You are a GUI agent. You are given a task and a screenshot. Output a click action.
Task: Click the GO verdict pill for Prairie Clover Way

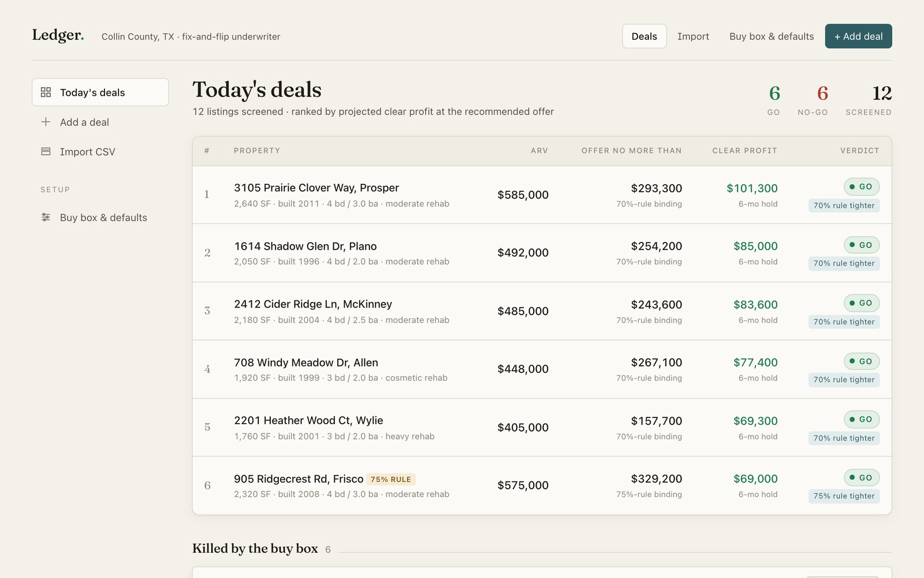pos(862,187)
